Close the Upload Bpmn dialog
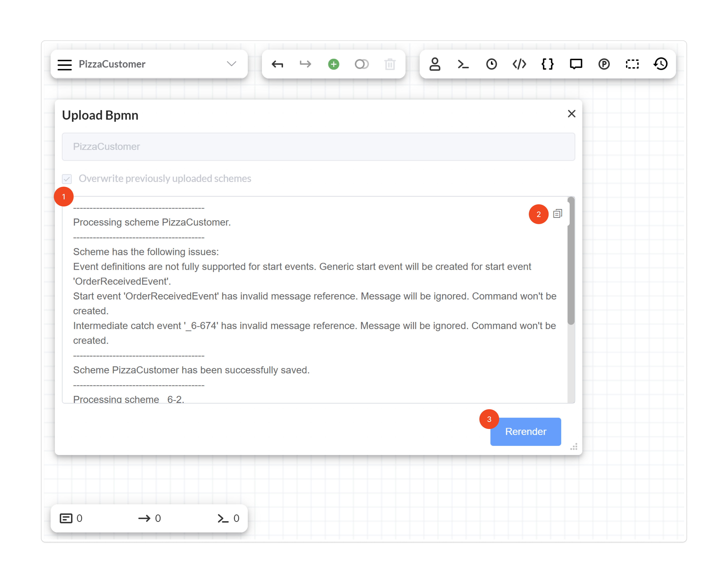Image resolution: width=728 pixels, height=584 pixels. pyautogui.click(x=571, y=114)
